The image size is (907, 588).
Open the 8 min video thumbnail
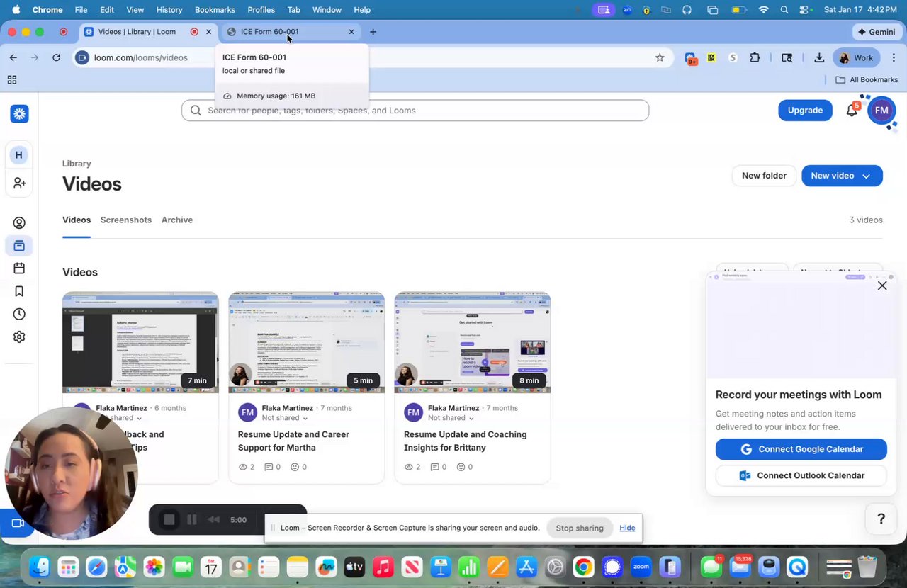tap(472, 342)
